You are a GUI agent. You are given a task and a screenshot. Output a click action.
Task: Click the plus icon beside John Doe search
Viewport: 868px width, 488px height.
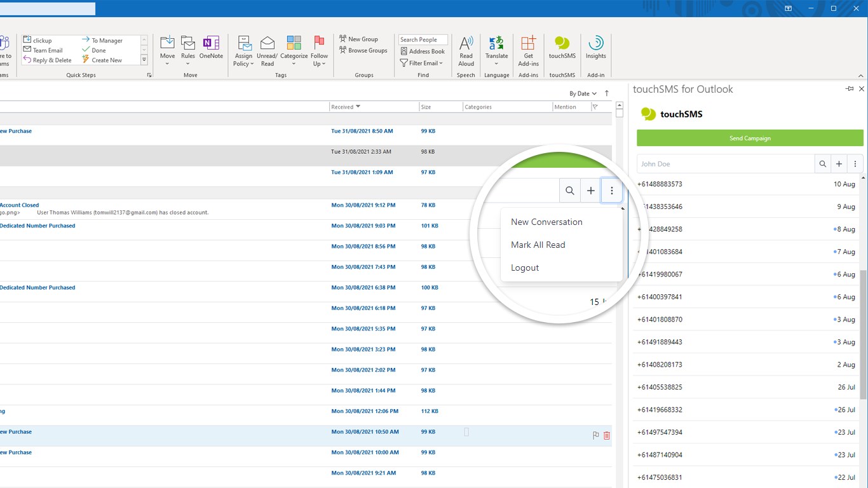click(839, 164)
